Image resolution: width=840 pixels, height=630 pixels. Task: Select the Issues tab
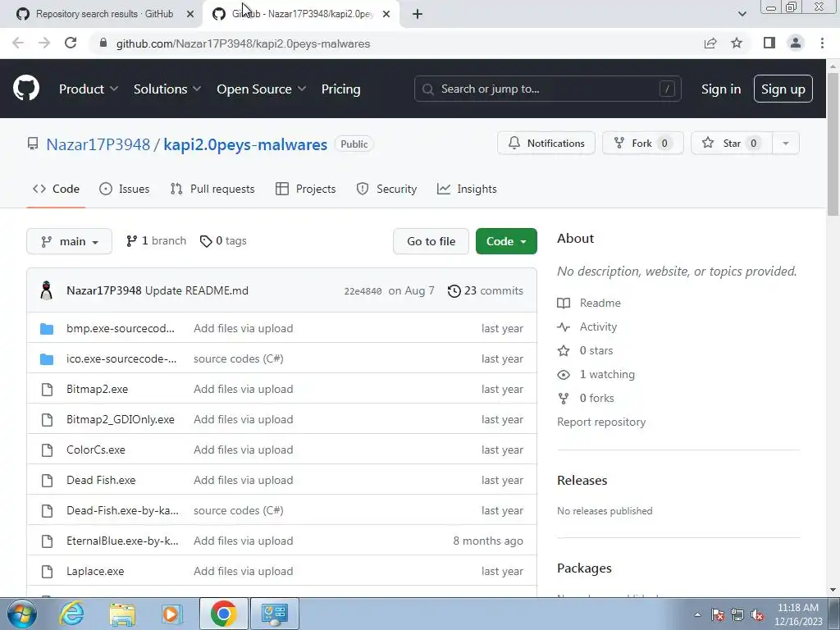coord(125,189)
